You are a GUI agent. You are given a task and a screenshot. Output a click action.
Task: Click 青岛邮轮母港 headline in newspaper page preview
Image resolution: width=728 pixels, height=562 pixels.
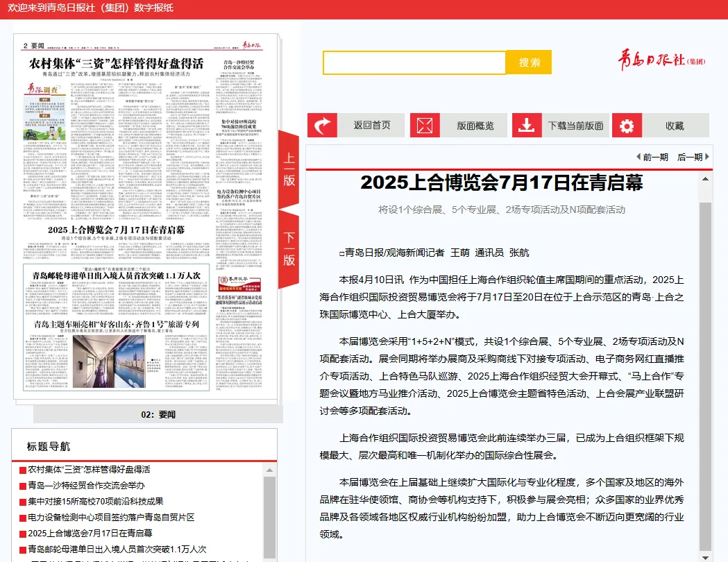click(116, 275)
